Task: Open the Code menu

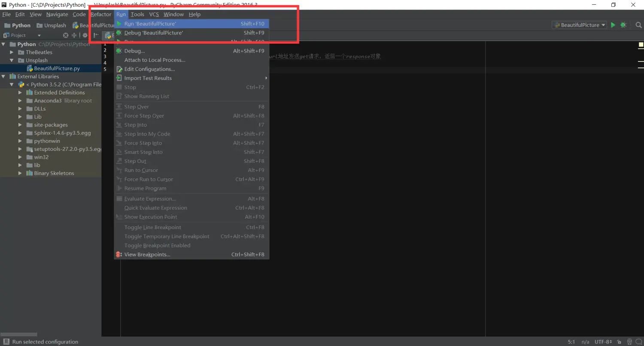Action: click(x=79, y=14)
